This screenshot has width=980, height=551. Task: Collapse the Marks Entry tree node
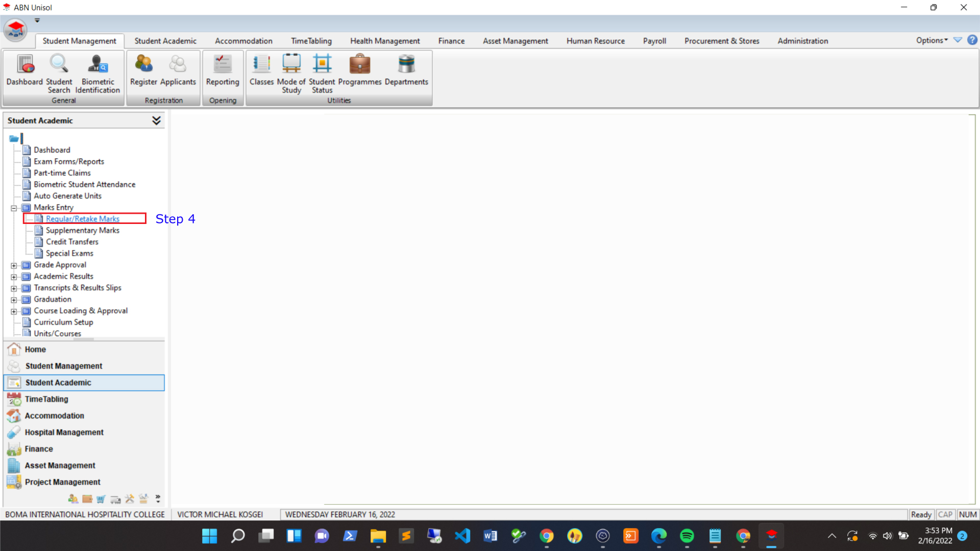tap(14, 208)
